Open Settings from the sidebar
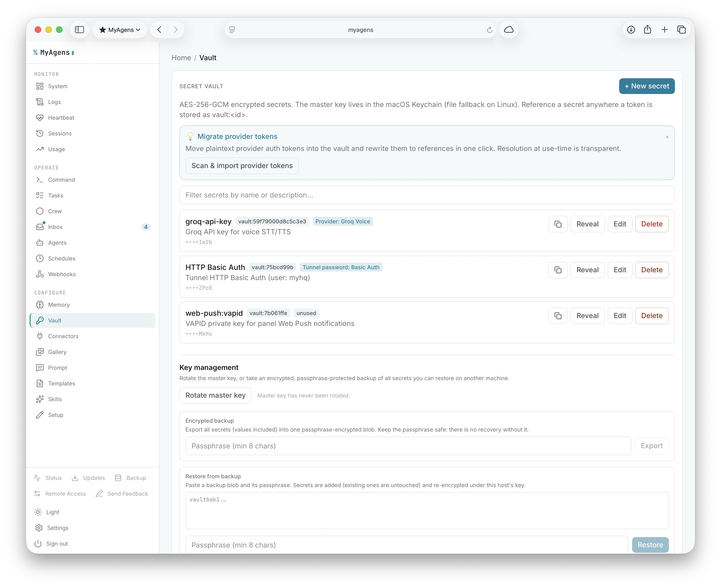This screenshot has height=588, width=721. [x=51, y=528]
